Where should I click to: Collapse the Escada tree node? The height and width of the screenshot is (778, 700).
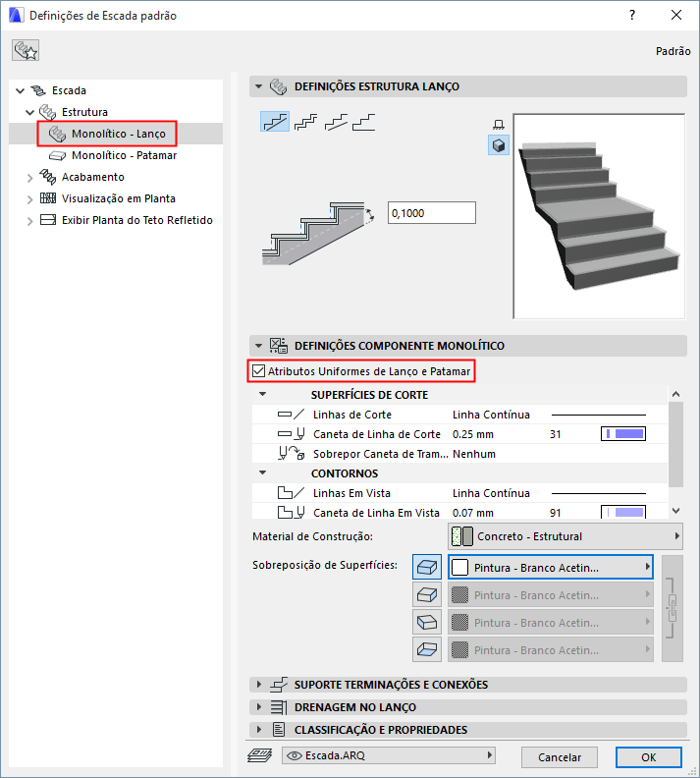click(x=20, y=90)
